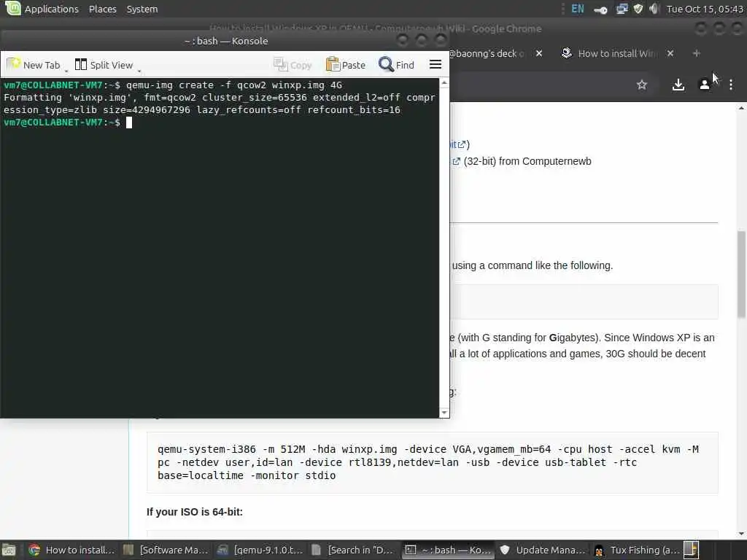Switch to the baonng's deck Chrome tab
The height and width of the screenshot is (560, 747).
486,53
